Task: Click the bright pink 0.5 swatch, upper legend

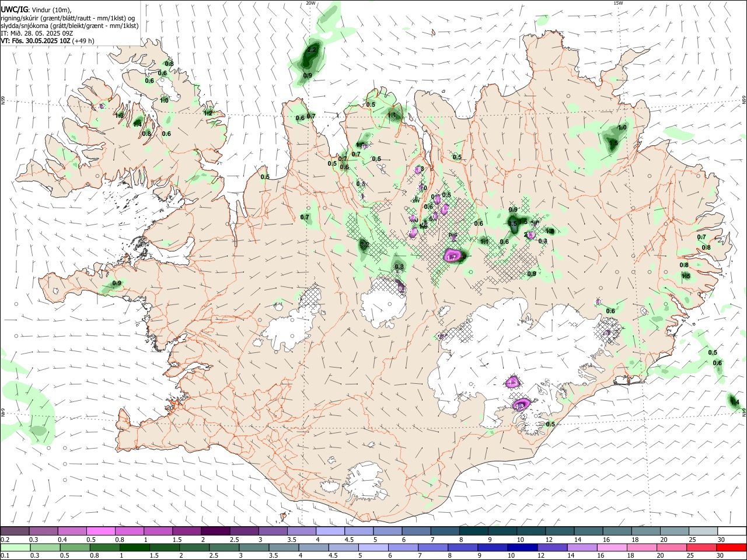Action: [x=100, y=531]
